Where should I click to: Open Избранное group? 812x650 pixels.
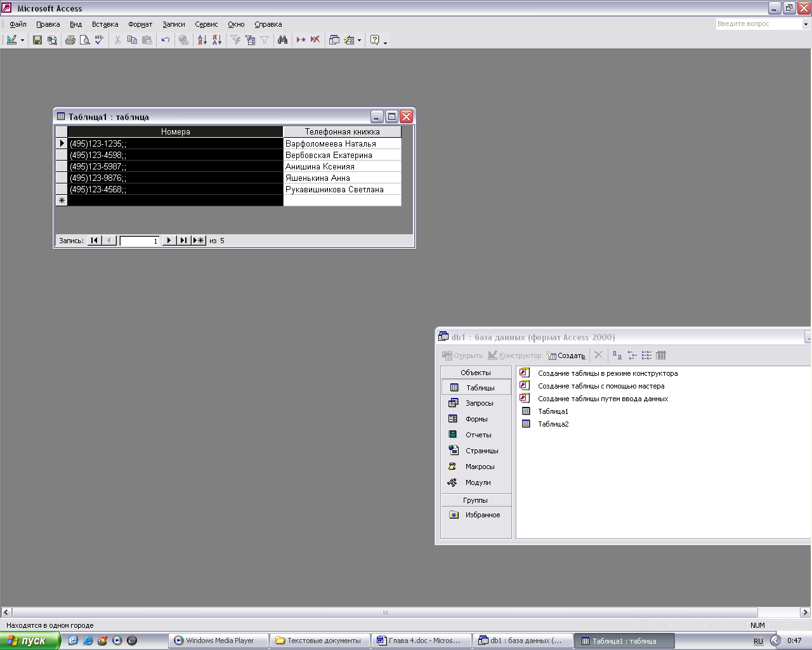tap(476, 515)
